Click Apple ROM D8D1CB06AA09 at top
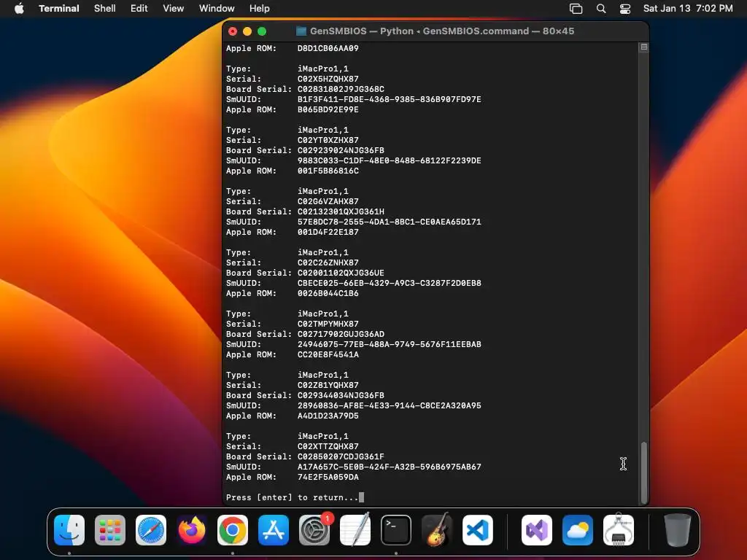Screen dimensions: 747x560 pyautogui.click(x=328, y=48)
